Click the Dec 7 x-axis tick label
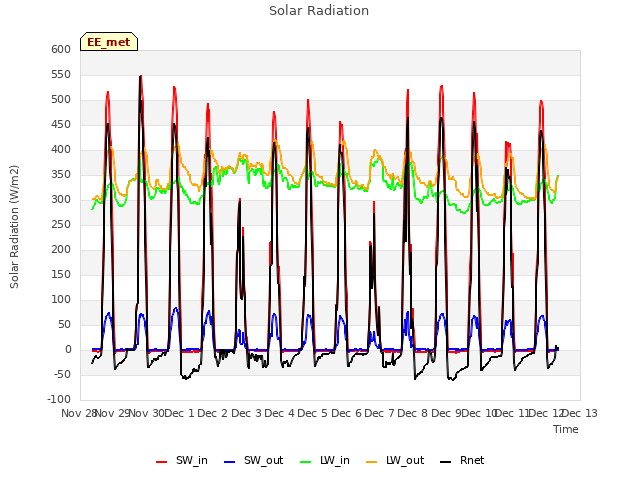Image resolution: width=640 pixels, height=480 pixels. pos(379,413)
